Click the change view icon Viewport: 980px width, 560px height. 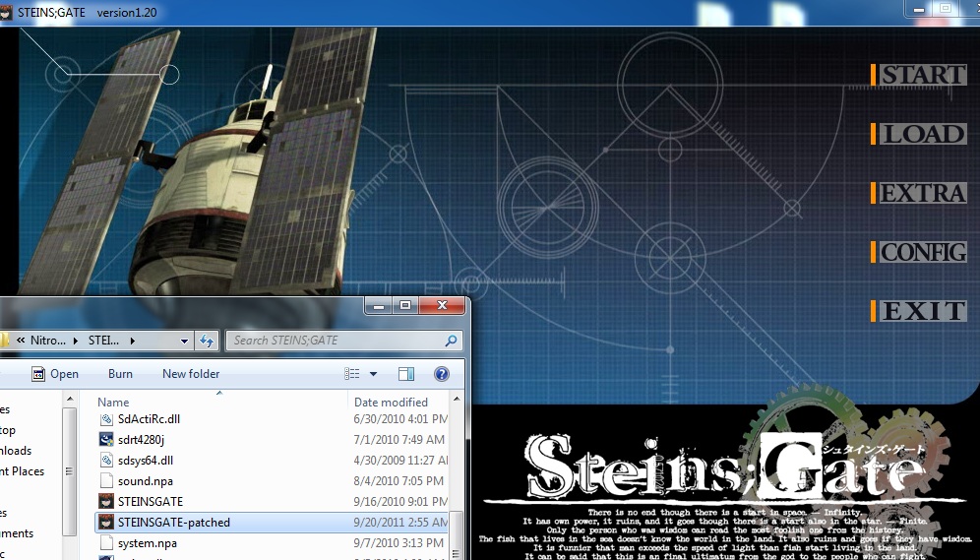[x=352, y=374]
